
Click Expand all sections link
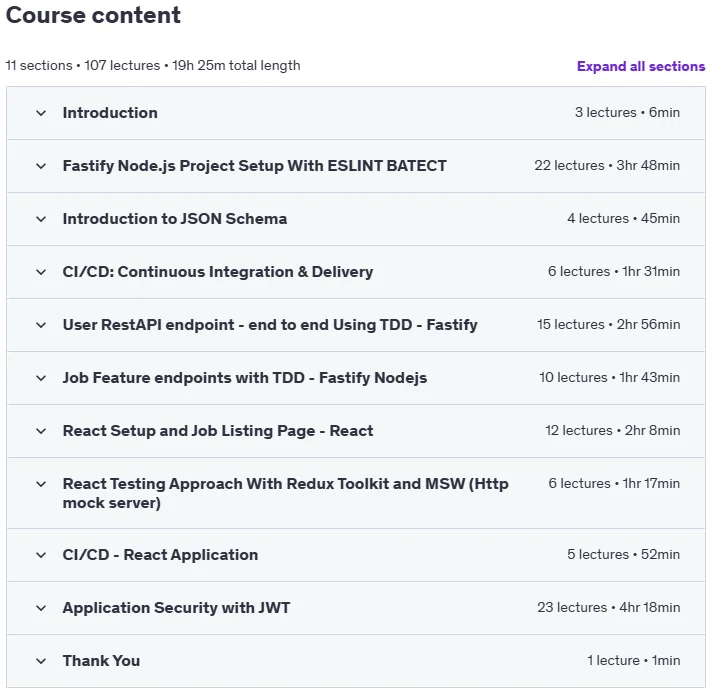point(641,66)
